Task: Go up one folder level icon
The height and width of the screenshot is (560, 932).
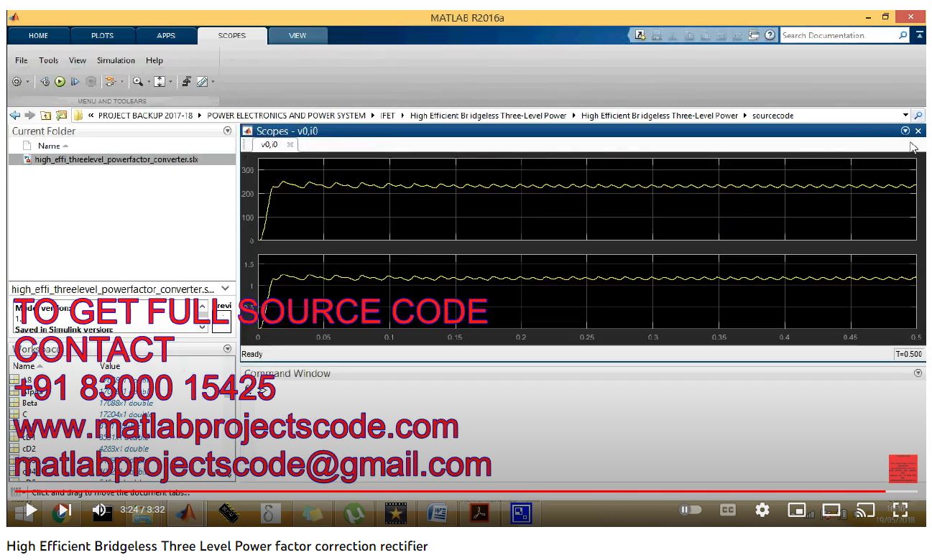Action: pos(46,116)
